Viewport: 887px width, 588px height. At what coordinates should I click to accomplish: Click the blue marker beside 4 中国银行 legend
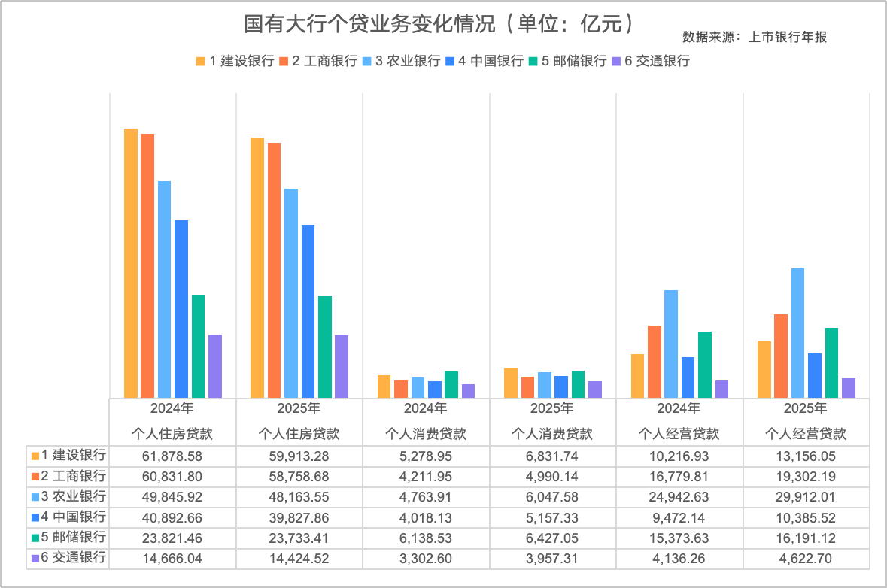[x=450, y=60]
